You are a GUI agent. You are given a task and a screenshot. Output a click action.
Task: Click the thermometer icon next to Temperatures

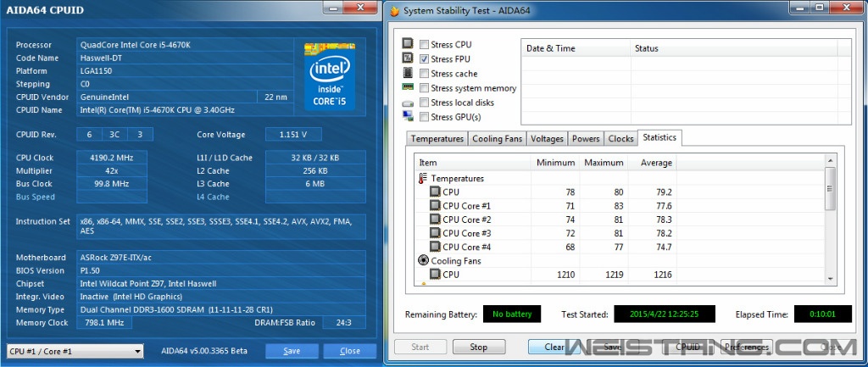tap(423, 179)
